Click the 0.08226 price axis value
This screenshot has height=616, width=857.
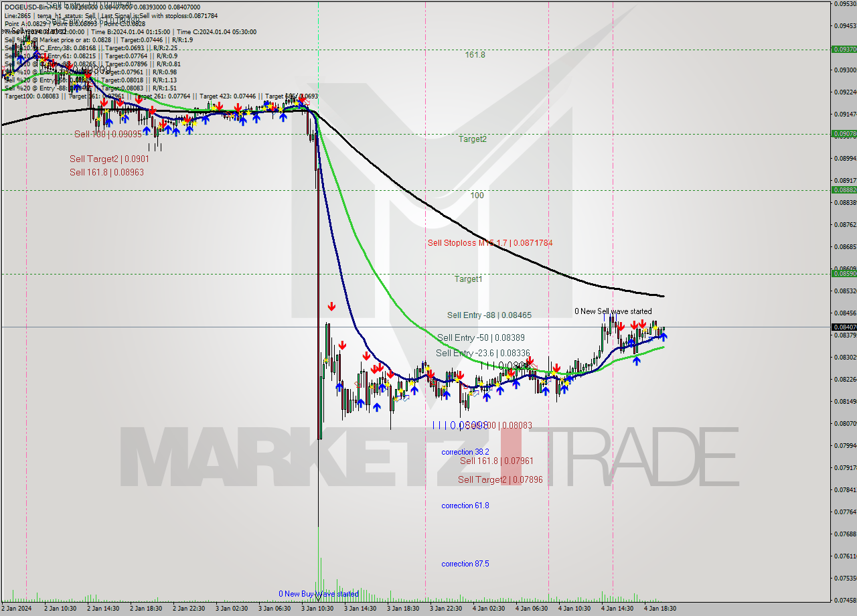844,379
